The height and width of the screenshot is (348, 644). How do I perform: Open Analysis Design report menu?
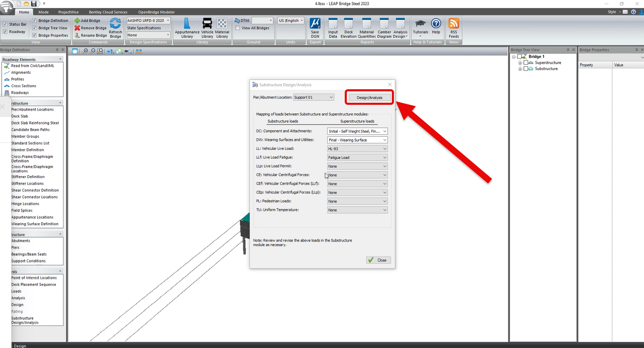(401, 28)
